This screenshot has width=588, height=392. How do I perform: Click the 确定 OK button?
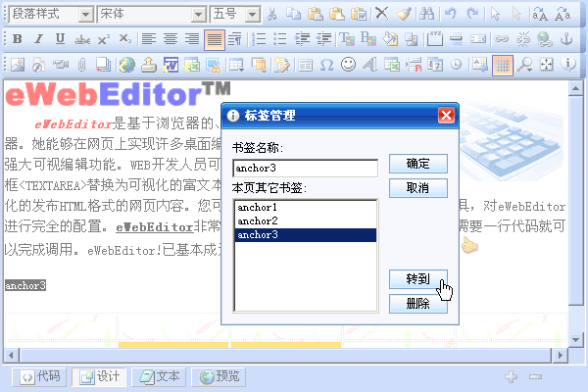tap(418, 164)
